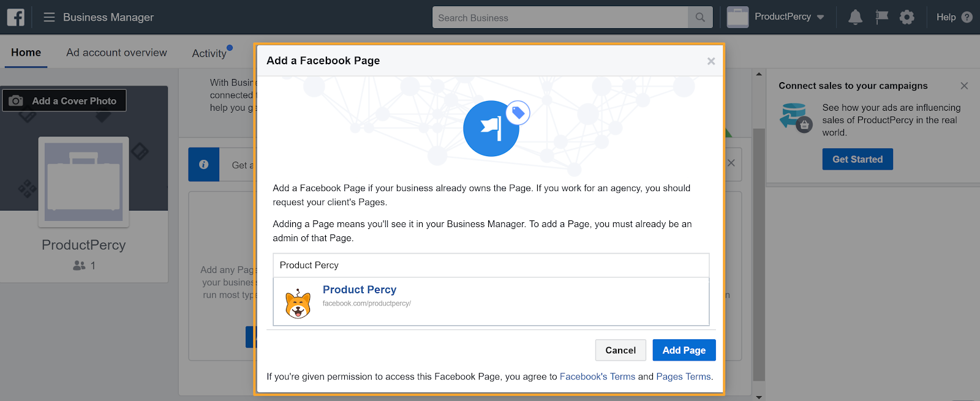Click the Product Percy dog avatar
Screen dimensions: 980x401
[298, 303]
